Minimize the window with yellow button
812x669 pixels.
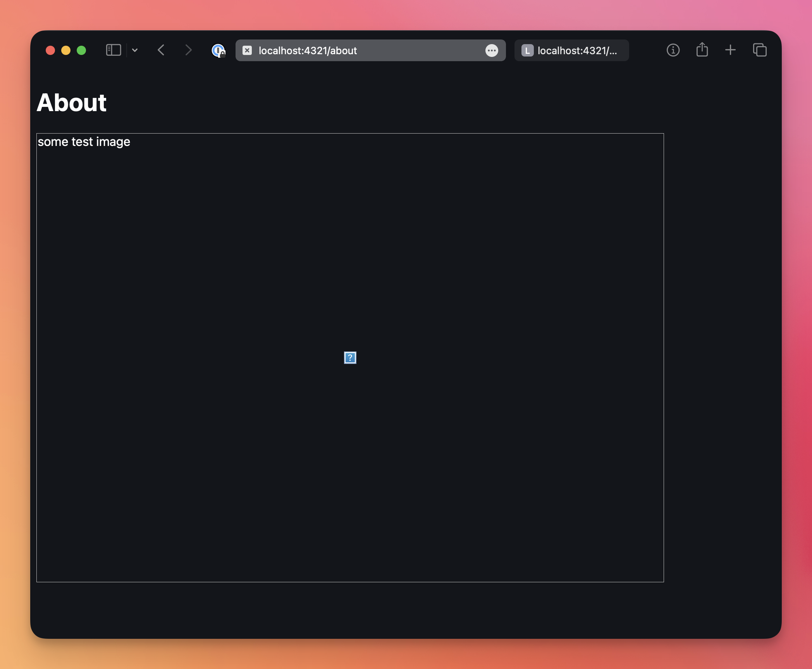66,50
